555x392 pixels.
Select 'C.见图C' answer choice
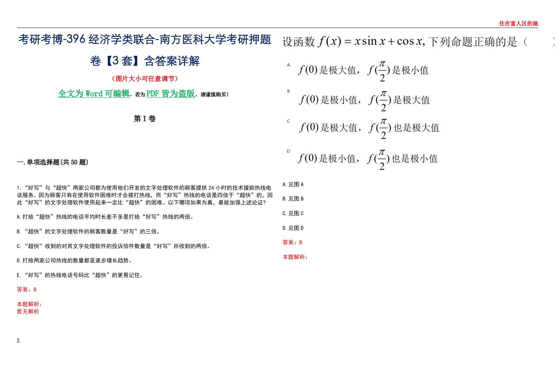pos(293,213)
